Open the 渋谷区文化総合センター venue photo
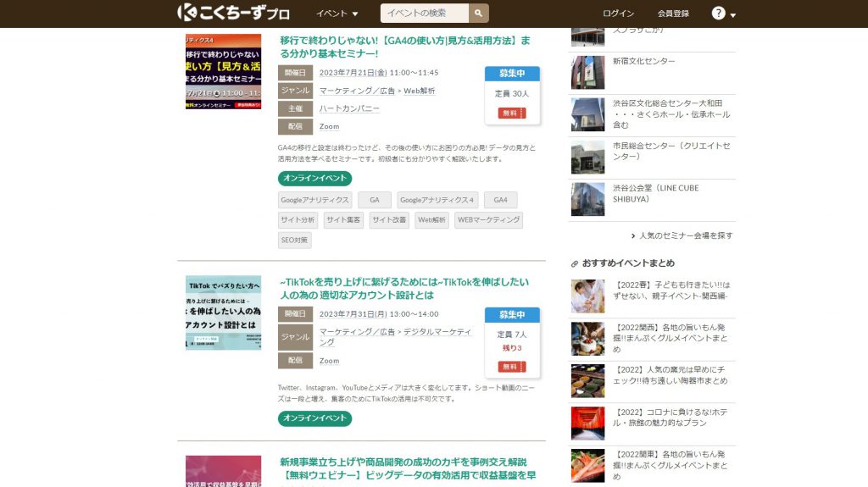868x487 pixels. coord(588,114)
